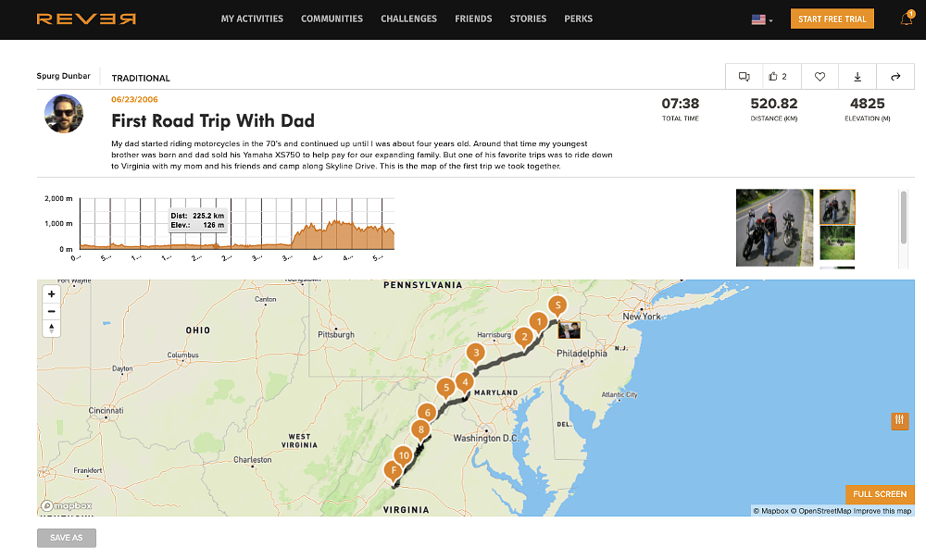Image resolution: width=926 pixels, height=560 pixels.
Task: Open the language flag dropdown
Action: click(x=759, y=19)
